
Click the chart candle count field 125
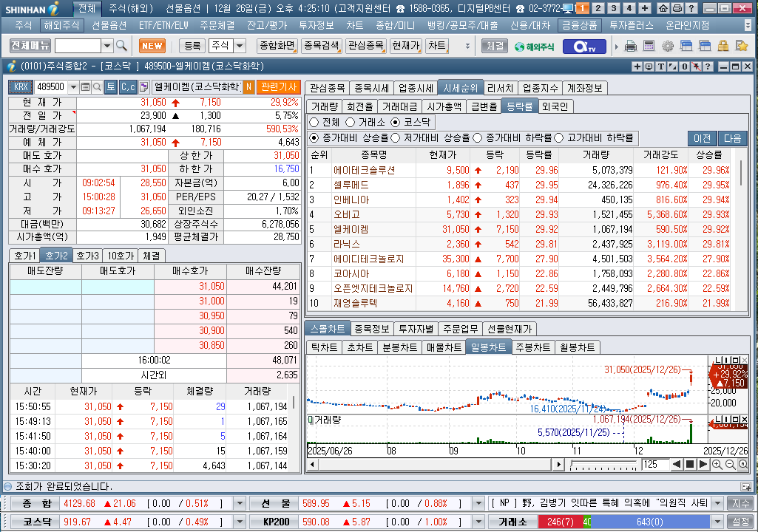[x=655, y=465]
